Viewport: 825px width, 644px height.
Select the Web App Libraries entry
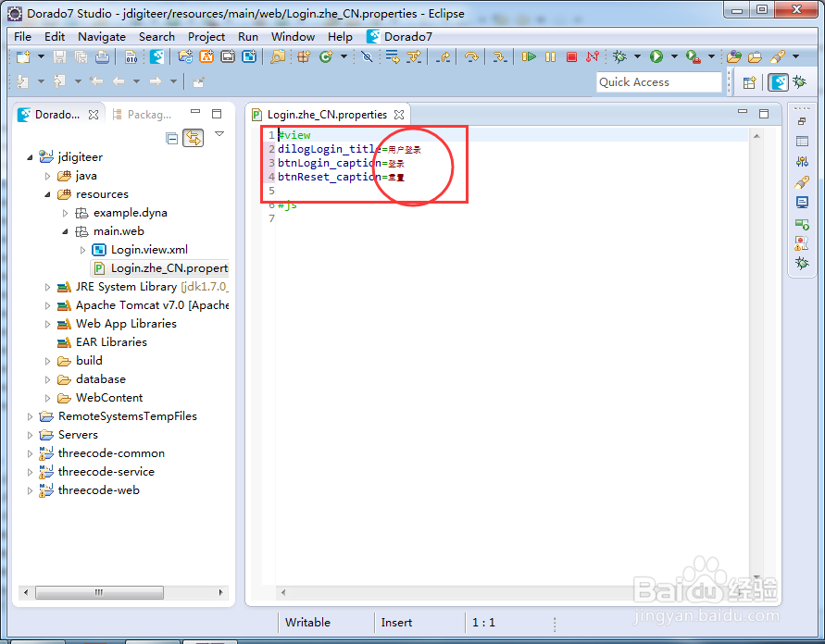[x=117, y=324]
